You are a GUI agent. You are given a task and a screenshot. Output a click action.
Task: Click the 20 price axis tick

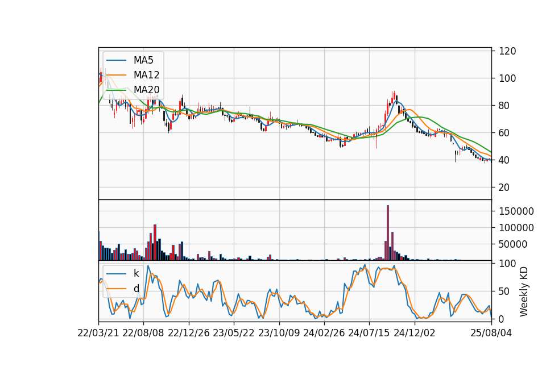point(504,187)
